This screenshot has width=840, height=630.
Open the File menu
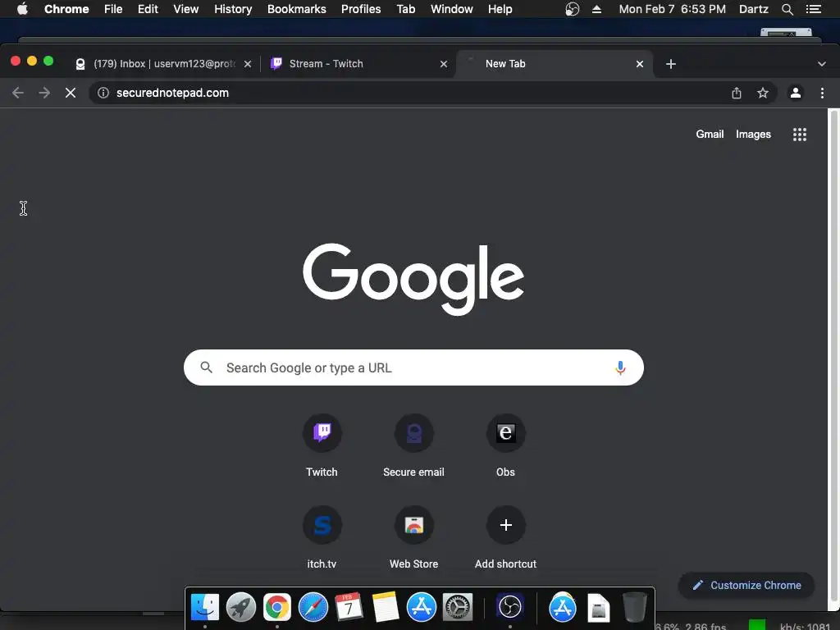click(113, 9)
